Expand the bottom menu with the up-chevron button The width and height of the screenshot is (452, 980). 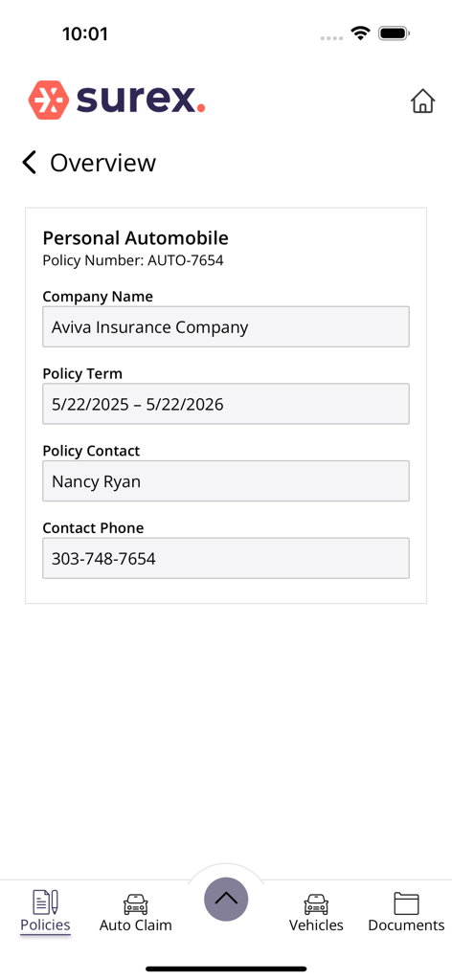(x=226, y=899)
